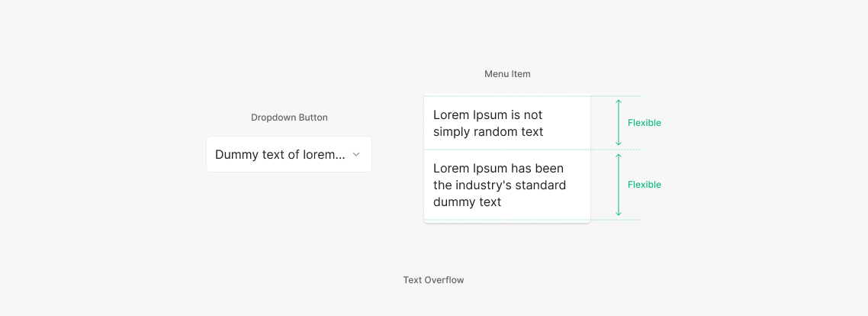868x316 pixels.
Task: Click the top arrowhead of the upper Flexible arrow
Action: pyautogui.click(x=619, y=101)
